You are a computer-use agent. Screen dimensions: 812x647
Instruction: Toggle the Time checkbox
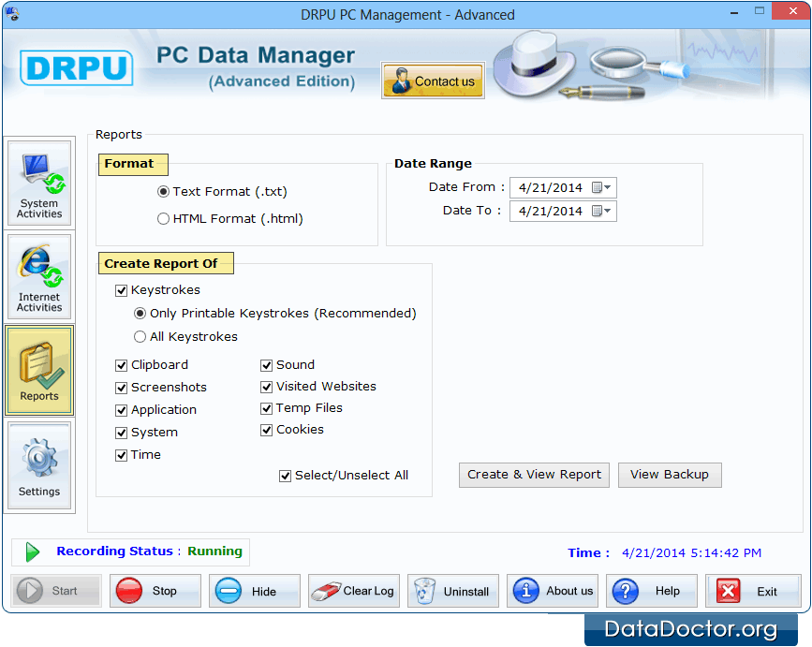[121, 455]
